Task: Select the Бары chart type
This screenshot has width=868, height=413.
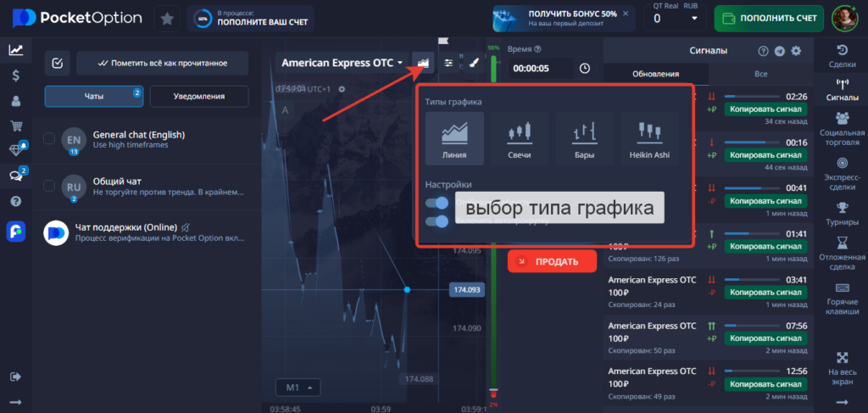Action: click(585, 138)
